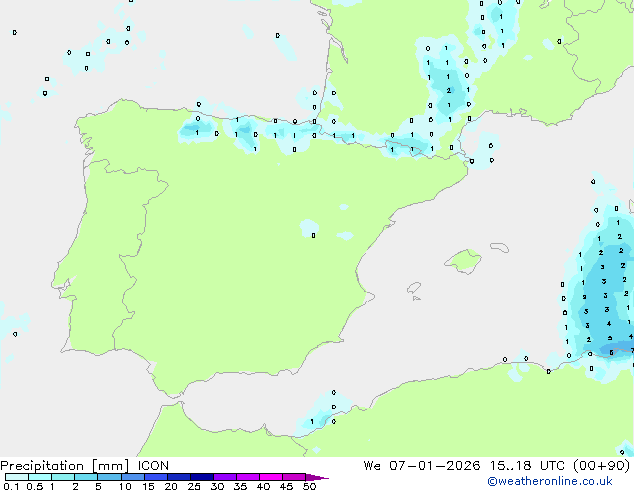Click the legend swatch between 15 and 20

click(156, 477)
